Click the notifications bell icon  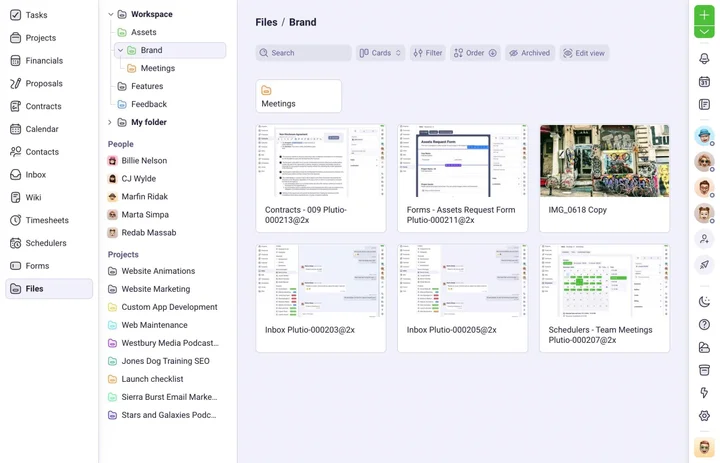[704, 59]
